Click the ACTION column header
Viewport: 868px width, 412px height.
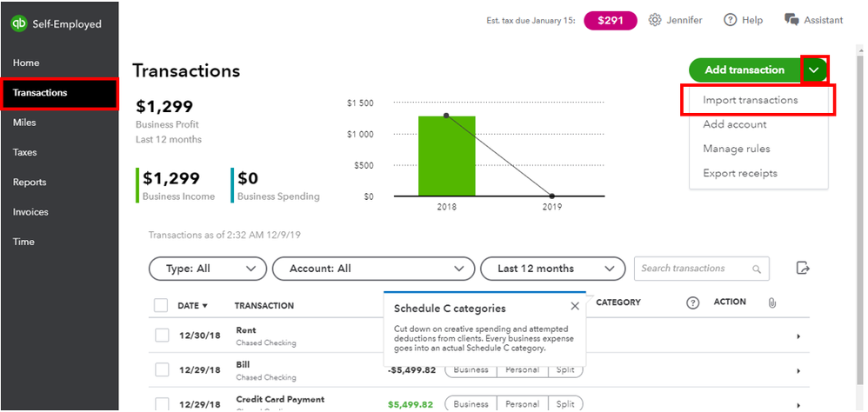(x=730, y=302)
